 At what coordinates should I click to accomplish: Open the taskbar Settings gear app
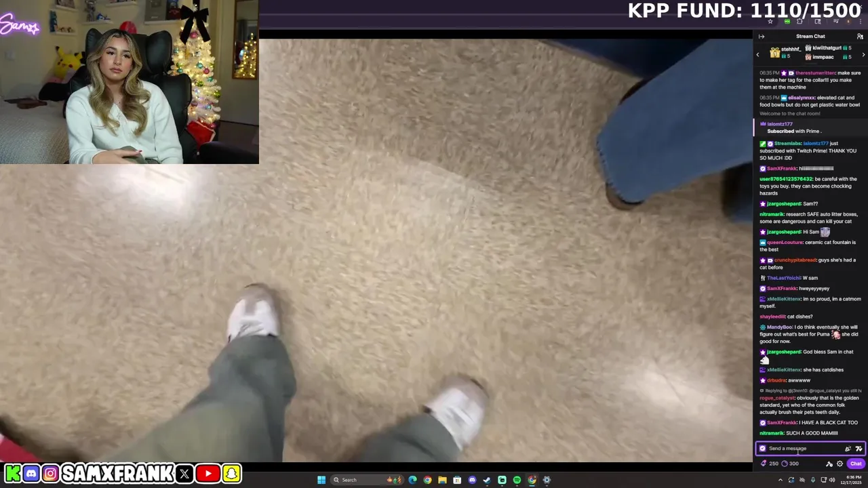[x=547, y=480]
